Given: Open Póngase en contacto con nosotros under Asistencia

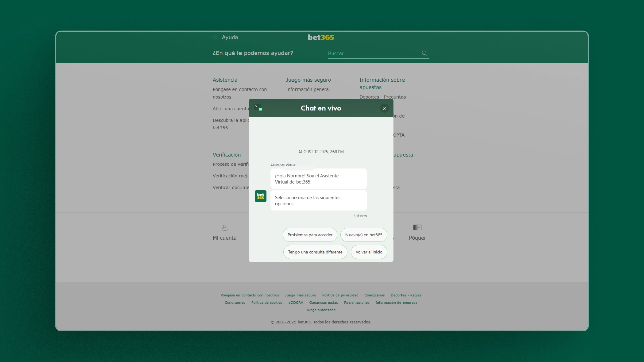Looking at the screenshot, I should pyautogui.click(x=239, y=93).
